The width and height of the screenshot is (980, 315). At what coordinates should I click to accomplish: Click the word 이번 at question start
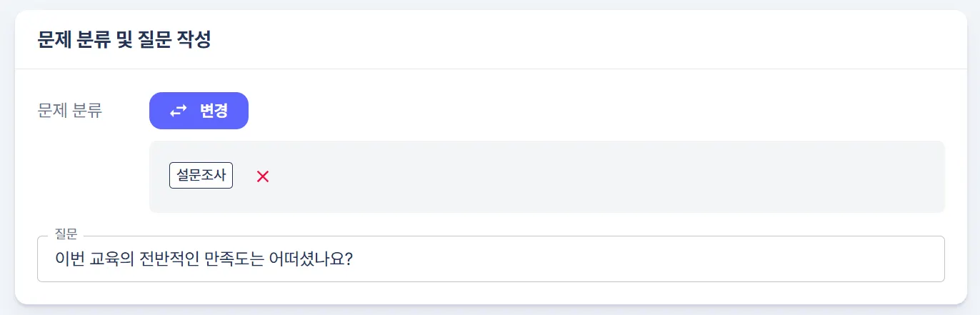coord(69,259)
